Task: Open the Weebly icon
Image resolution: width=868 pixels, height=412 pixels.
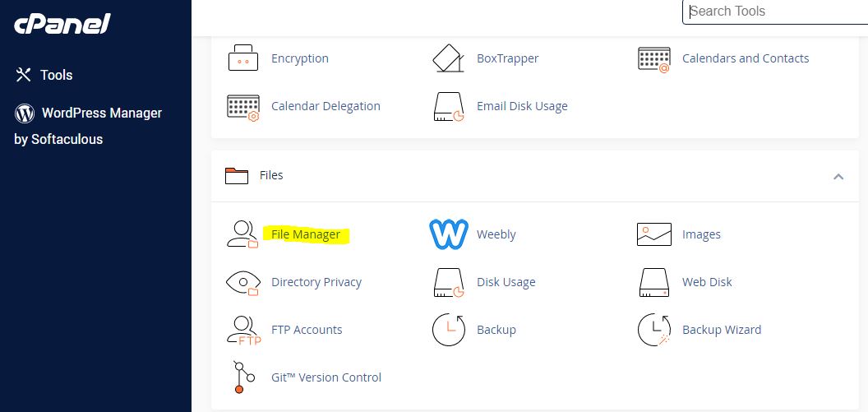Action: coord(448,234)
